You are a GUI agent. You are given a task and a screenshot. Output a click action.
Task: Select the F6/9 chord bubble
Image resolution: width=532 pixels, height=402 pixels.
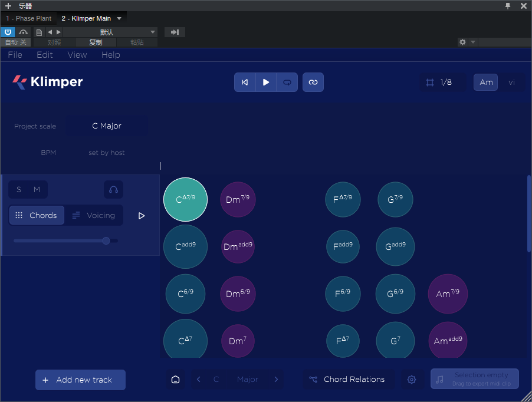pos(343,294)
